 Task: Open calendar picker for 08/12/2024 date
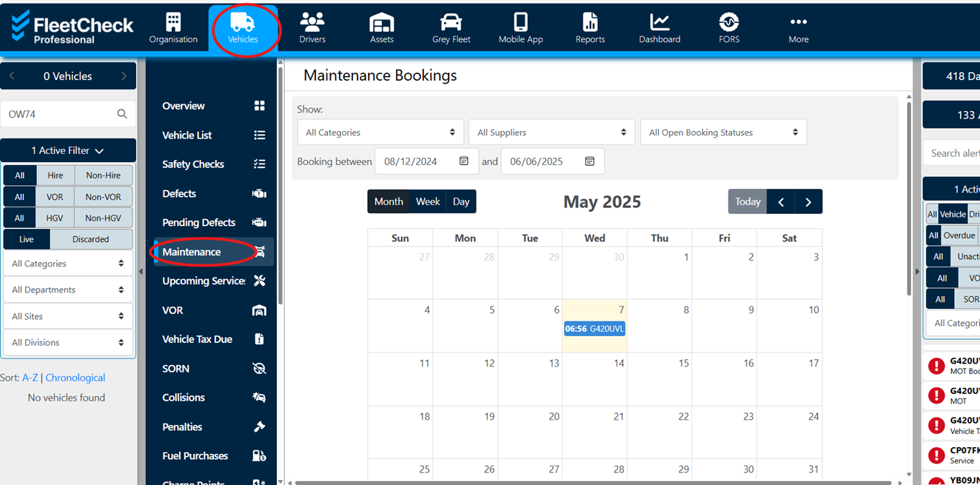(464, 161)
